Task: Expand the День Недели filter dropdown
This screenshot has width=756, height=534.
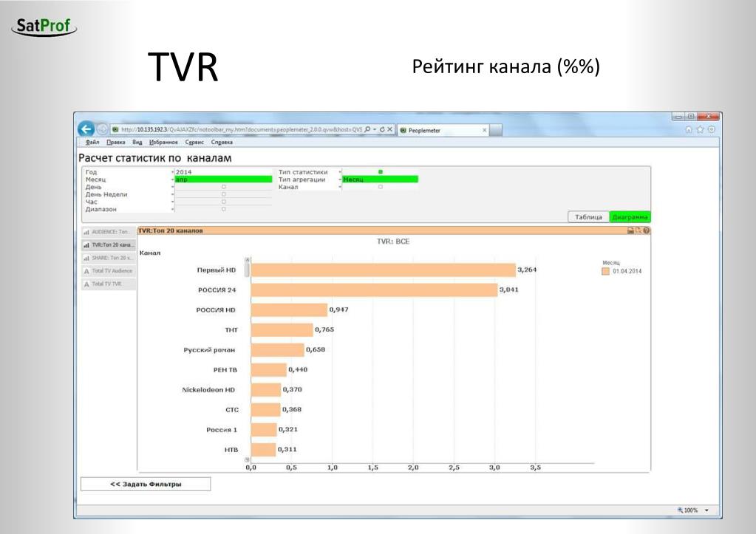Action: pos(173,194)
